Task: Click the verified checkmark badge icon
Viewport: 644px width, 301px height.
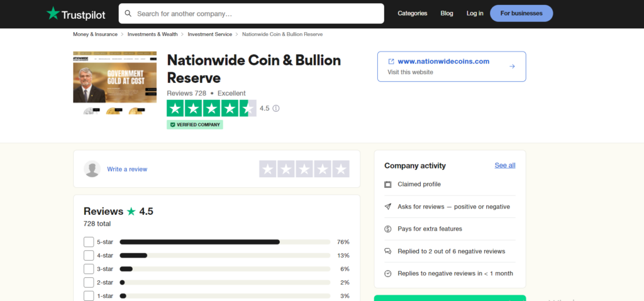Action: (172, 125)
